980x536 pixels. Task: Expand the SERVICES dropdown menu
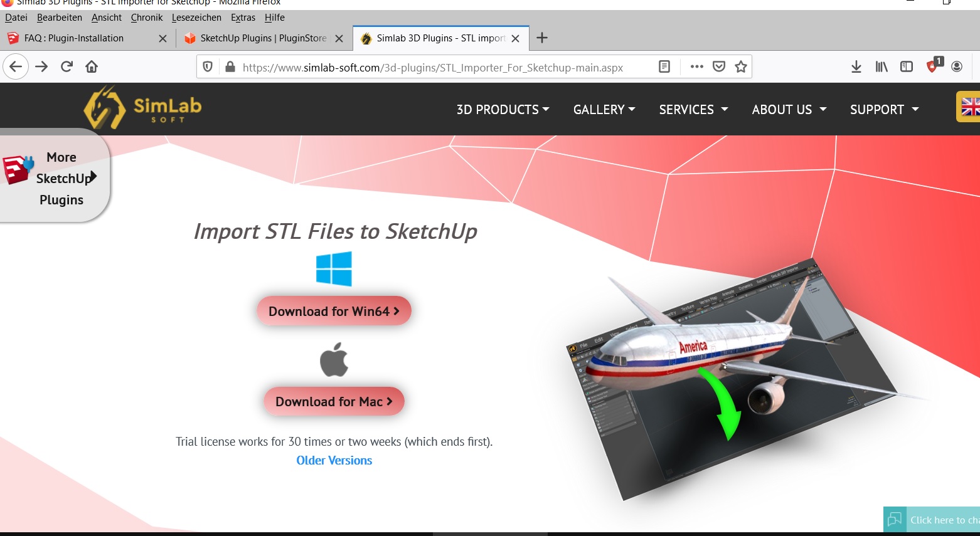tap(693, 110)
